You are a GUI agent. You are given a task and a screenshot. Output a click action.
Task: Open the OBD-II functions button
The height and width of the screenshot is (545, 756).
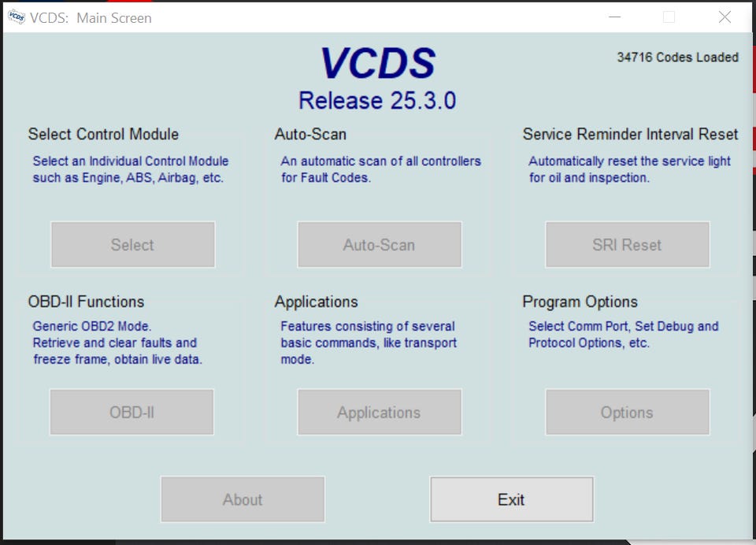click(x=132, y=413)
